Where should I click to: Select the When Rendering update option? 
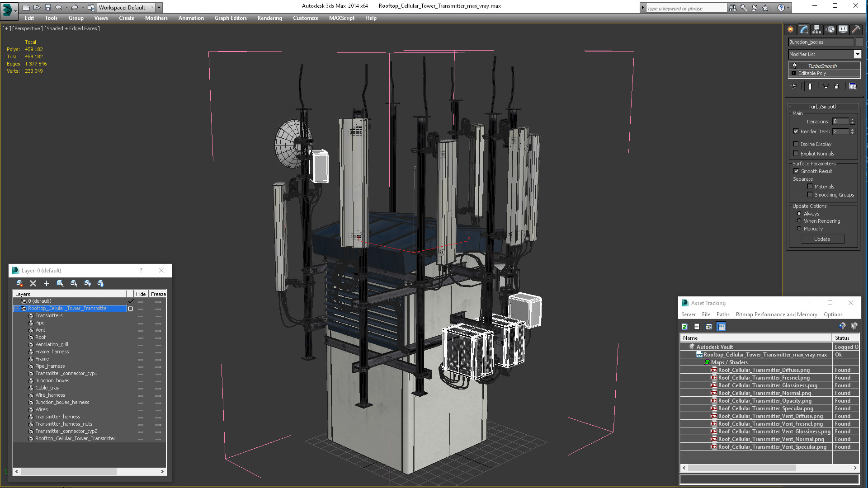click(x=799, y=221)
